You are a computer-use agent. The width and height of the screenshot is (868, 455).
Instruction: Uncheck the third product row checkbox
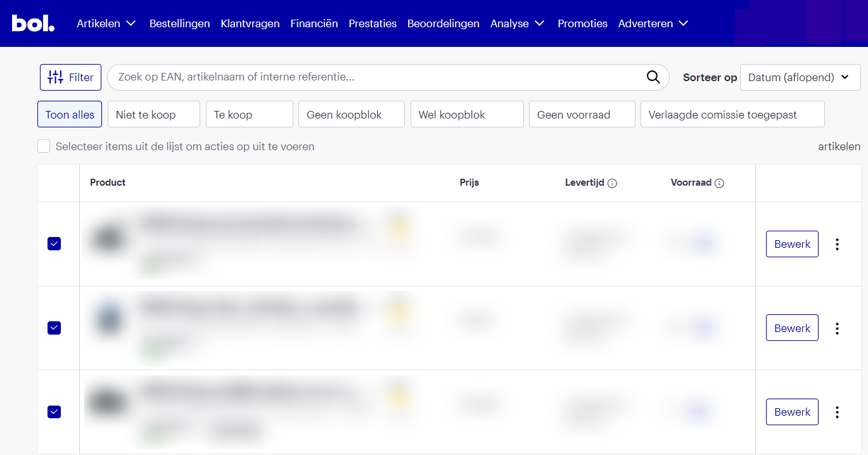point(54,412)
